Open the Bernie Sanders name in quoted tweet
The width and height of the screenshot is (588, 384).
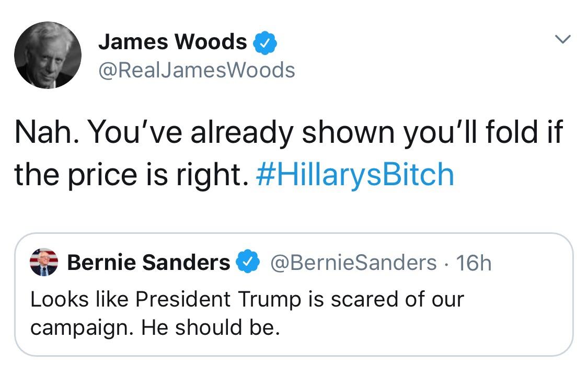pyautogui.click(x=148, y=262)
